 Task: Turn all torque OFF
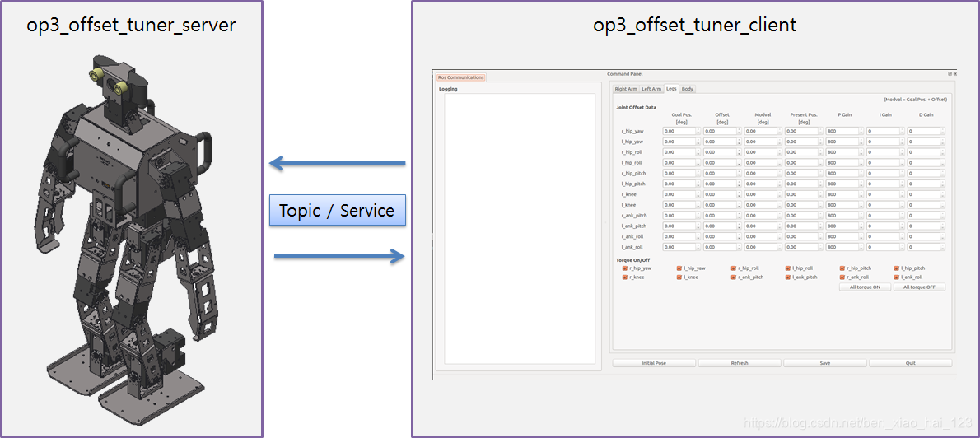point(919,287)
